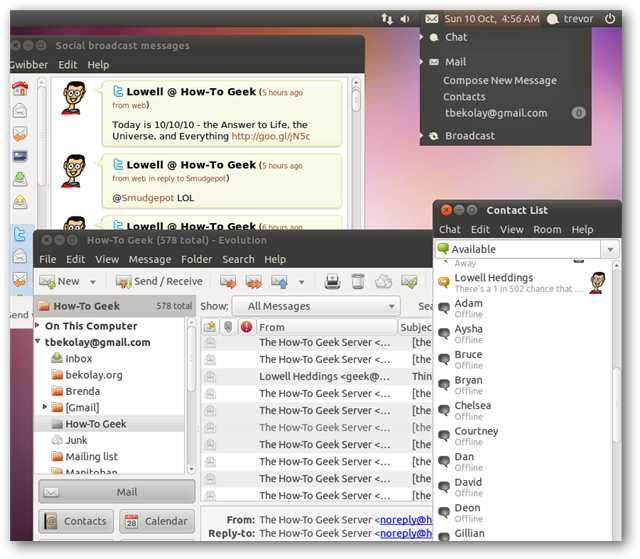Image resolution: width=640 pixels, height=559 pixels.
Task: Open the Edit menu in Gwibber window
Action: coord(67,65)
